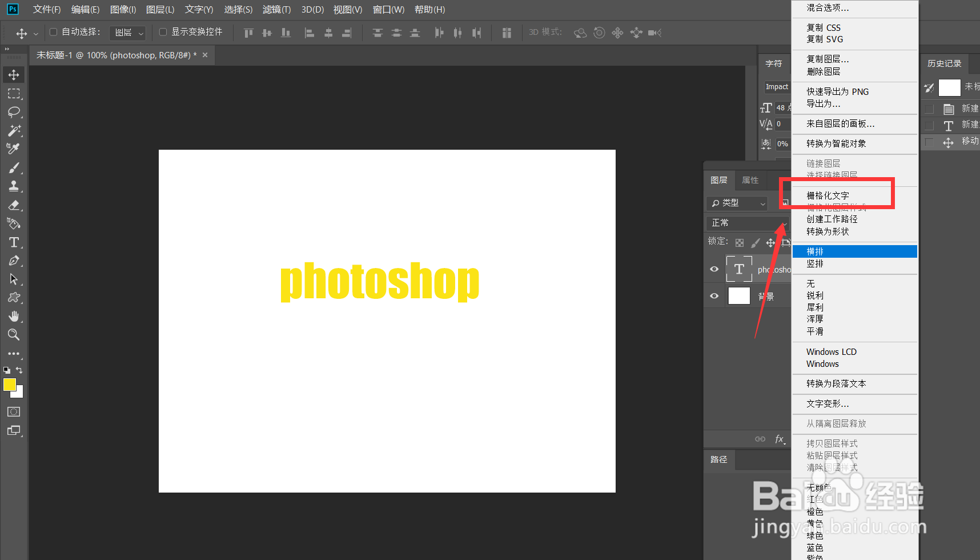
Task: Switch to the 属性 tab
Action: point(750,180)
